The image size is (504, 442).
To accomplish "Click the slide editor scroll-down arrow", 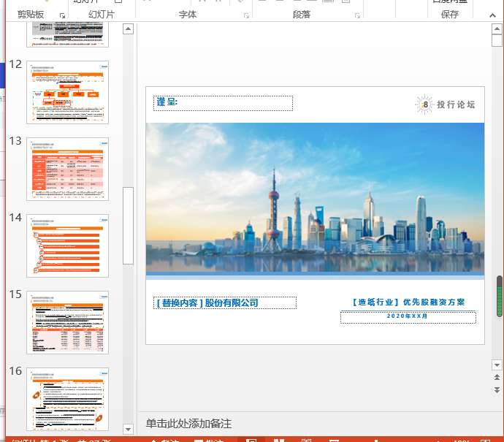I will pos(497,365).
